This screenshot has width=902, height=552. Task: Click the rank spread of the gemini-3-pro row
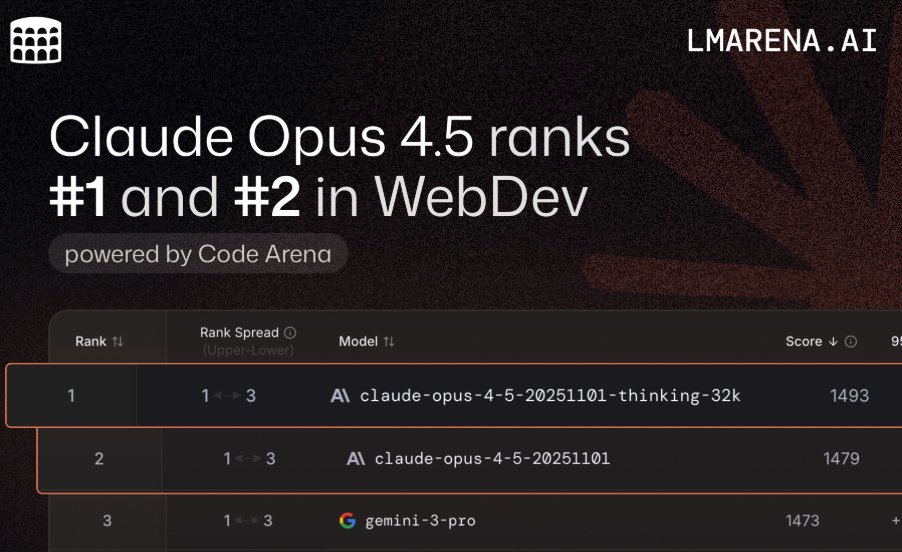coord(248,520)
